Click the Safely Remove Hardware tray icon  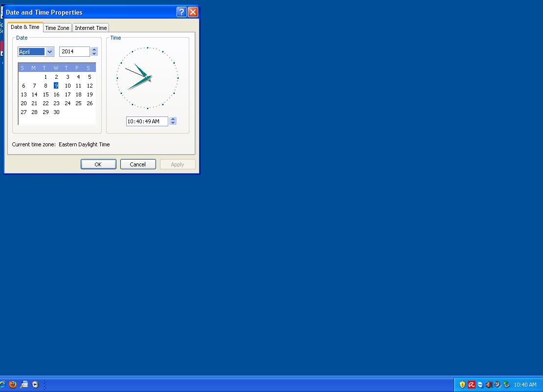506,385
